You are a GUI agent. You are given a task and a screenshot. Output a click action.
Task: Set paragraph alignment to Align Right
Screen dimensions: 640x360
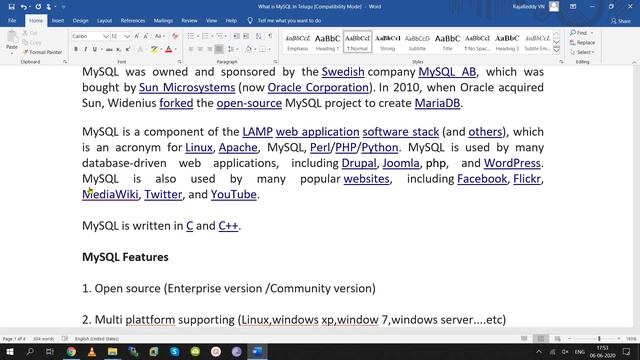(209, 49)
